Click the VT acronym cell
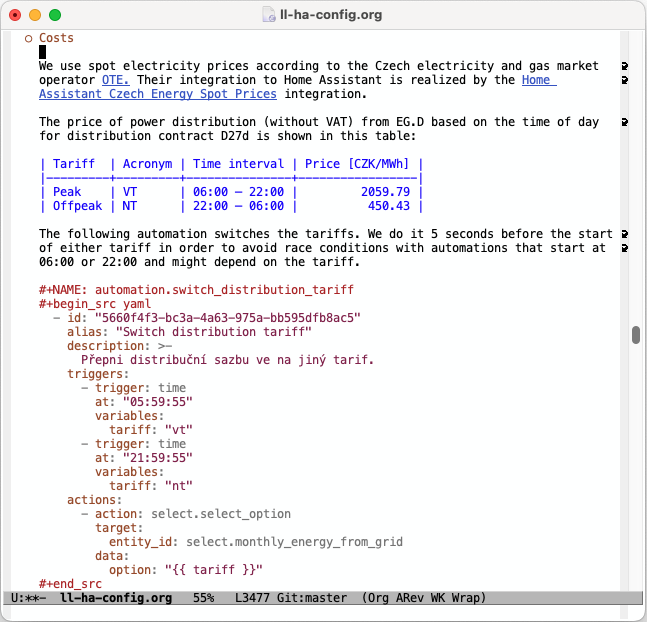Screen dimensions: 647x622 coord(130,192)
